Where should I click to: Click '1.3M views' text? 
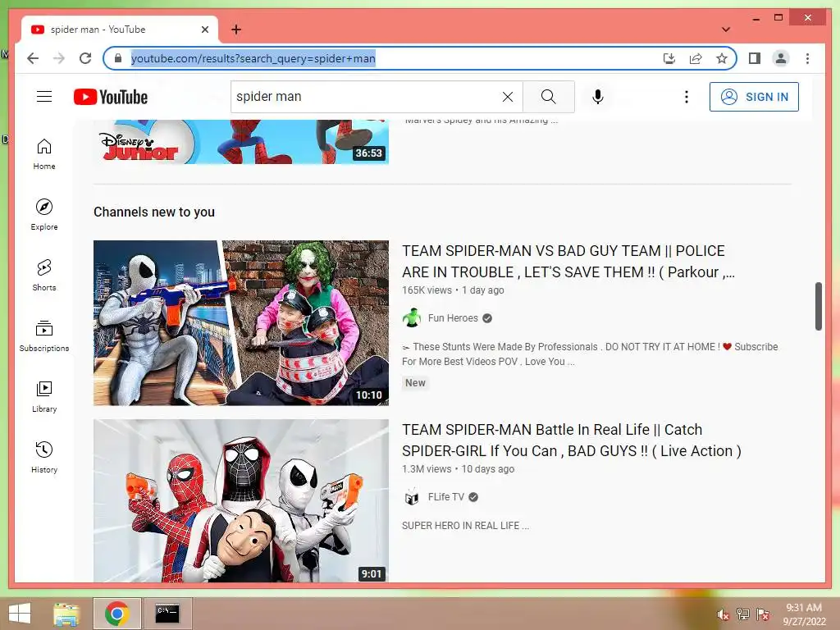(427, 469)
